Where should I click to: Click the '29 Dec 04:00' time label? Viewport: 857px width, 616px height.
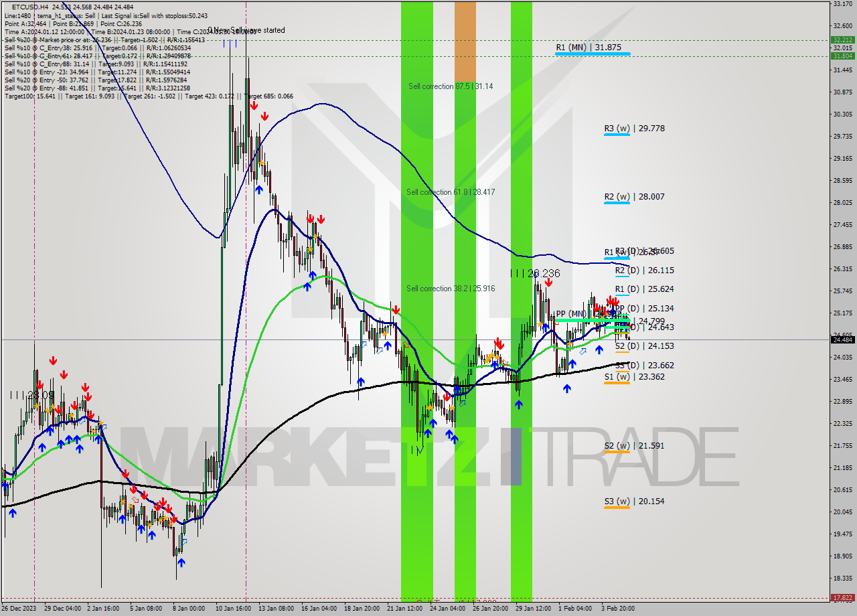tap(63, 609)
